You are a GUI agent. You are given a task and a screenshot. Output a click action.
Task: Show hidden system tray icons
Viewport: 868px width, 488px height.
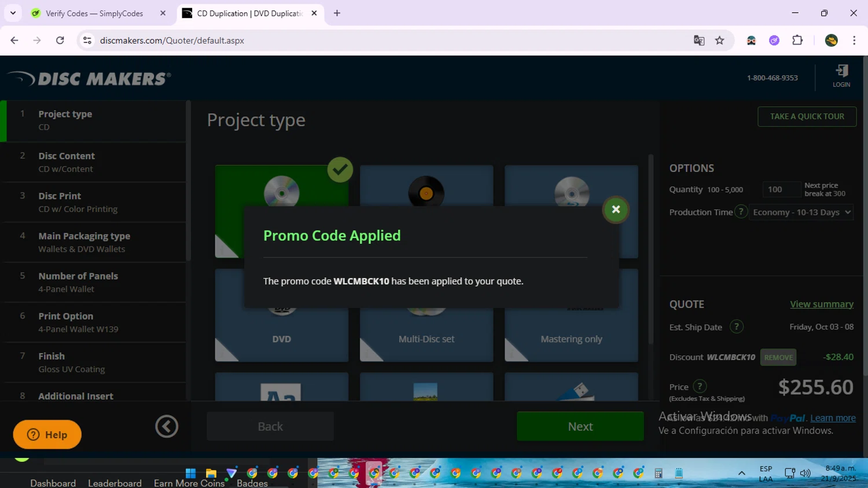[741, 474]
